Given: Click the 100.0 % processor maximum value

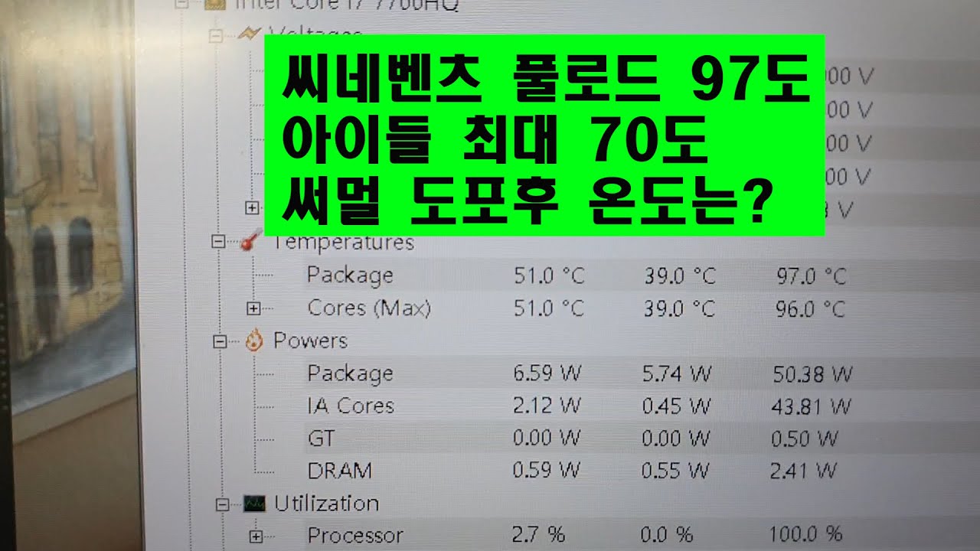Looking at the screenshot, I should 806,533.
